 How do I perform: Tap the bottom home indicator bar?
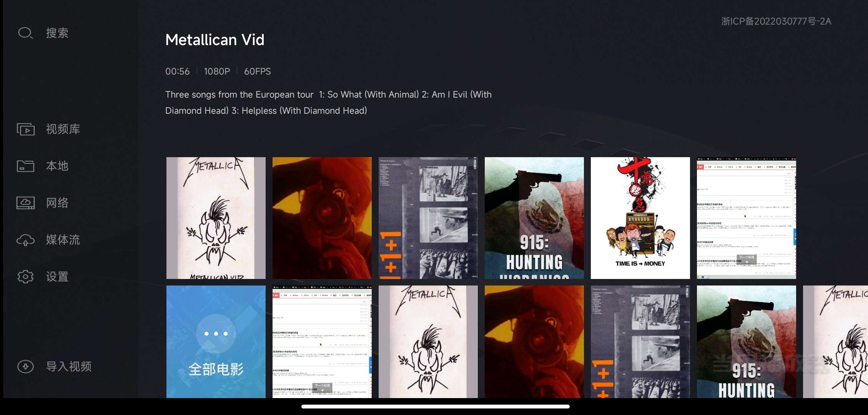(436, 407)
